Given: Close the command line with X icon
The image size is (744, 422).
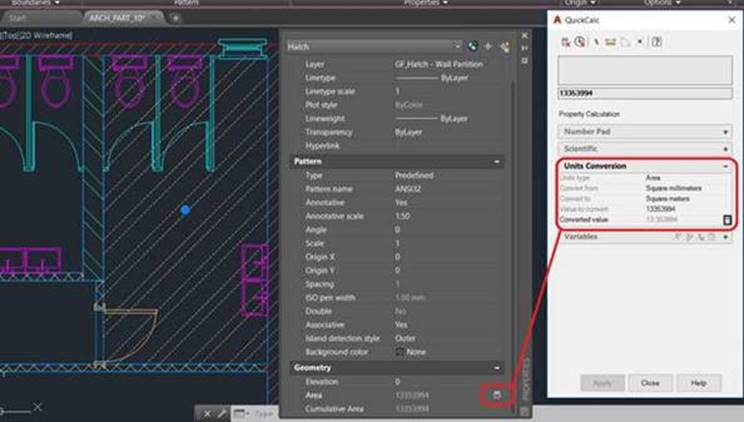Looking at the screenshot, I should pos(207,414).
